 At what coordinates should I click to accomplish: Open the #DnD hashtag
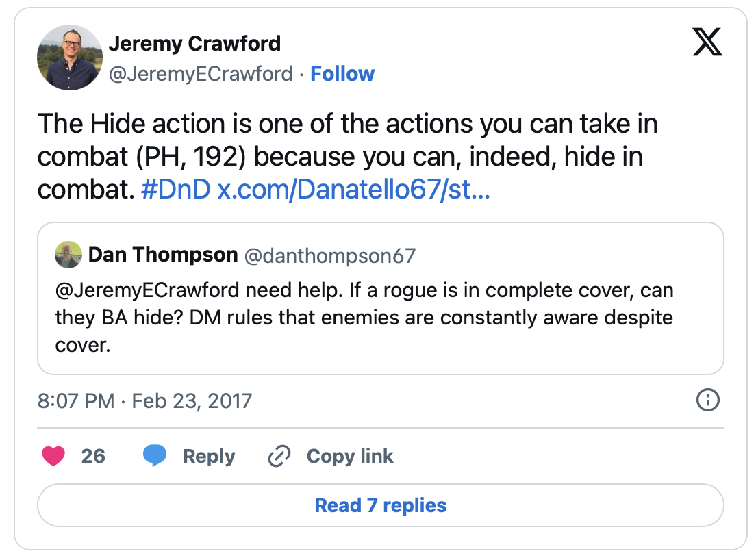click(x=175, y=190)
